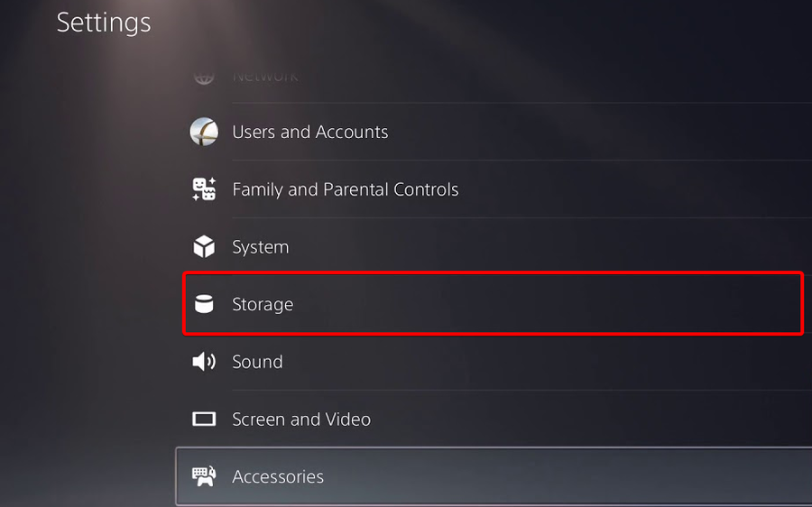Click empty space in the Sound row
This screenshot has height=507, width=812.
pyautogui.click(x=544, y=362)
